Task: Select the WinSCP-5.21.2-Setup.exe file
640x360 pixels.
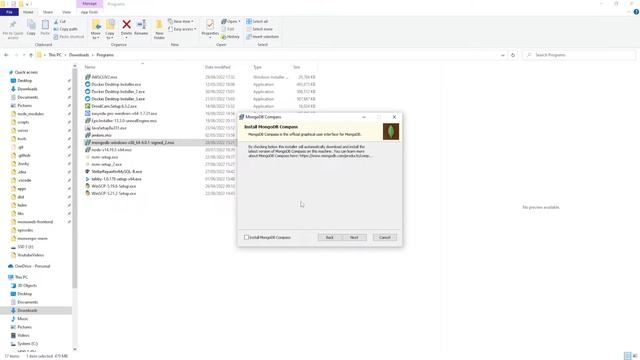Action: pyautogui.click(x=113, y=193)
